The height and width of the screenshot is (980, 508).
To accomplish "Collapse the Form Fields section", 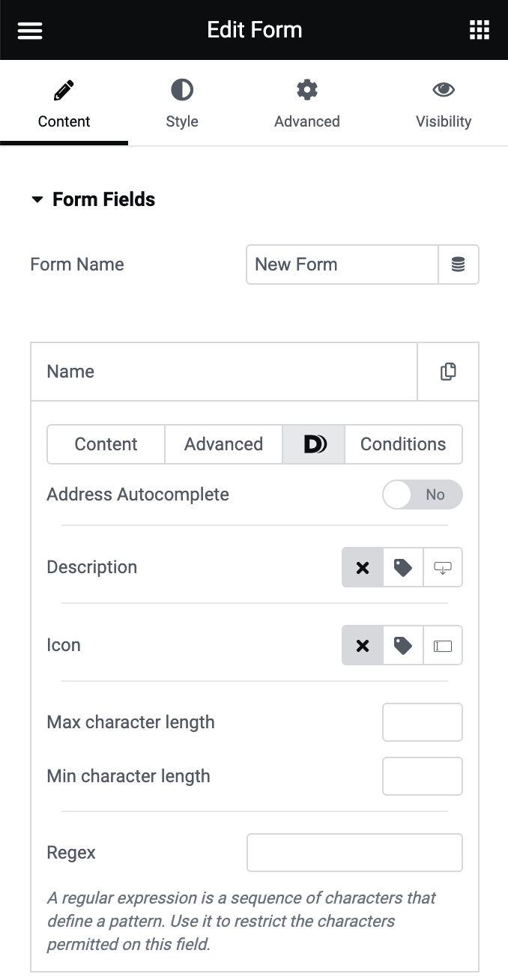I will [x=92, y=199].
